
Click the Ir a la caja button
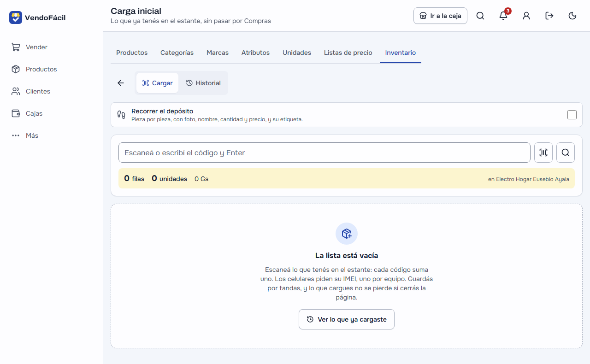coord(440,16)
